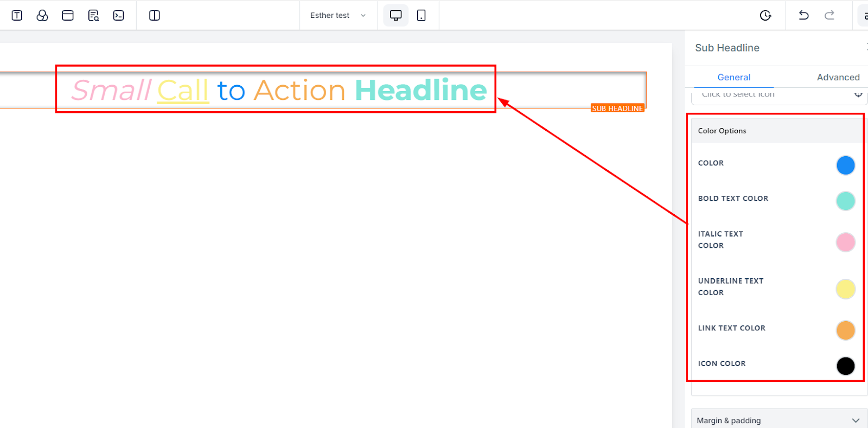The height and width of the screenshot is (428, 868).
Task: Expand the Margin & padding section
Action: coord(778,420)
